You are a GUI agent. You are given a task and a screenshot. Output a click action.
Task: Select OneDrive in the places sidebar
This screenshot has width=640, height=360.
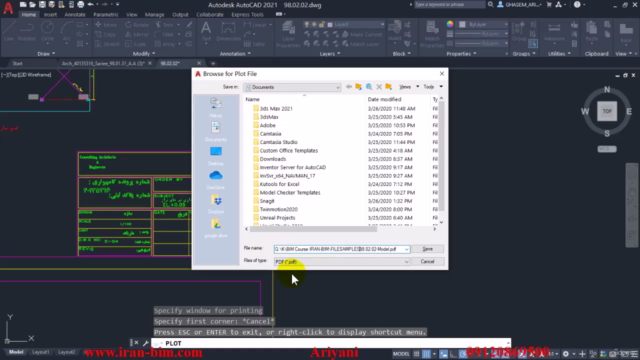tap(216, 180)
